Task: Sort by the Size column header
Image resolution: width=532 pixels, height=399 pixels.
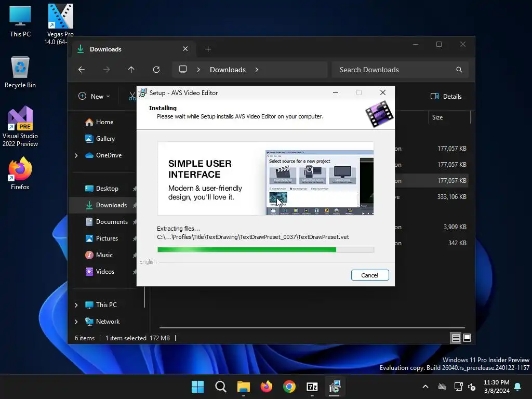Action: click(449, 117)
